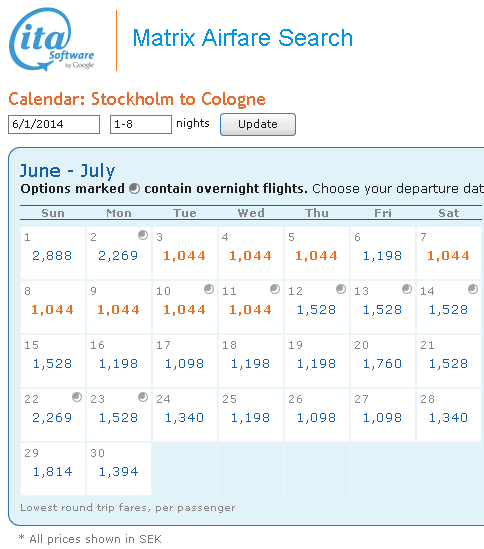Select June 3 fare of 1,044
This screenshot has height=549, width=484.
(185, 256)
